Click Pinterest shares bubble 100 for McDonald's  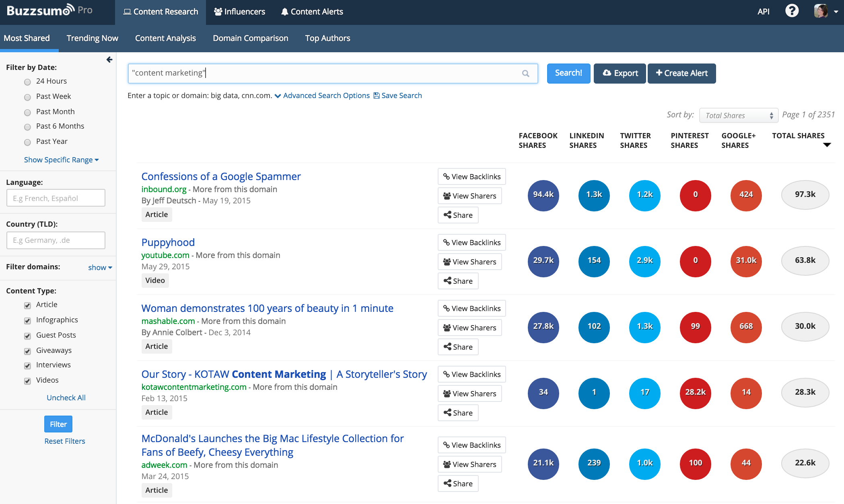[x=695, y=464]
